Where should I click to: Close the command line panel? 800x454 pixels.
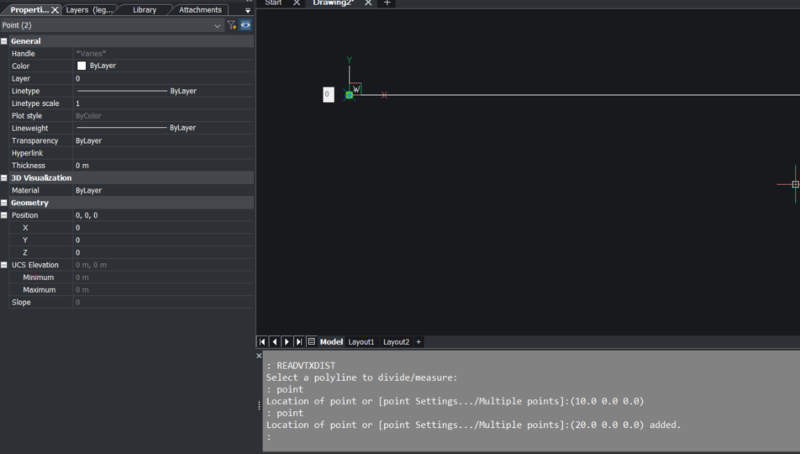coord(259,356)
